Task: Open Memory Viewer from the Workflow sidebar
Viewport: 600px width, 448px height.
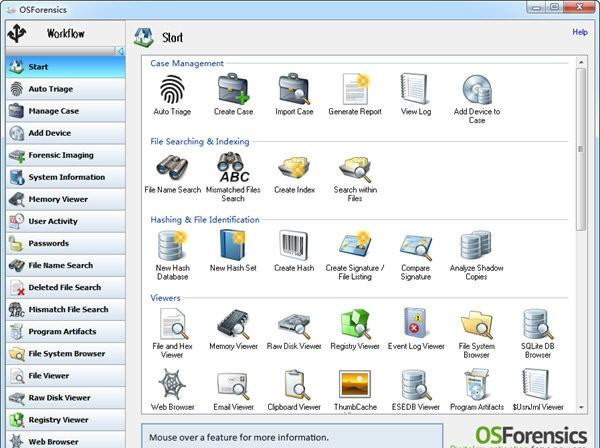Action: coord(65,199)
